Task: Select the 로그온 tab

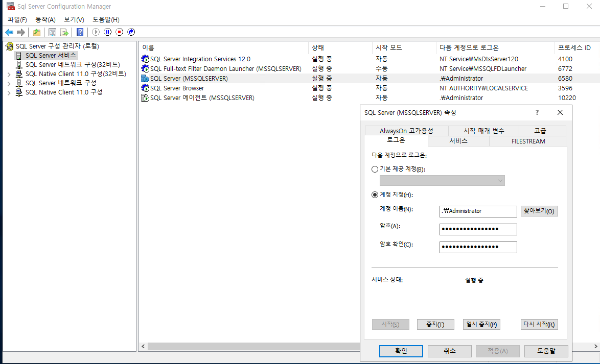Action: click(x=396, y=140)
